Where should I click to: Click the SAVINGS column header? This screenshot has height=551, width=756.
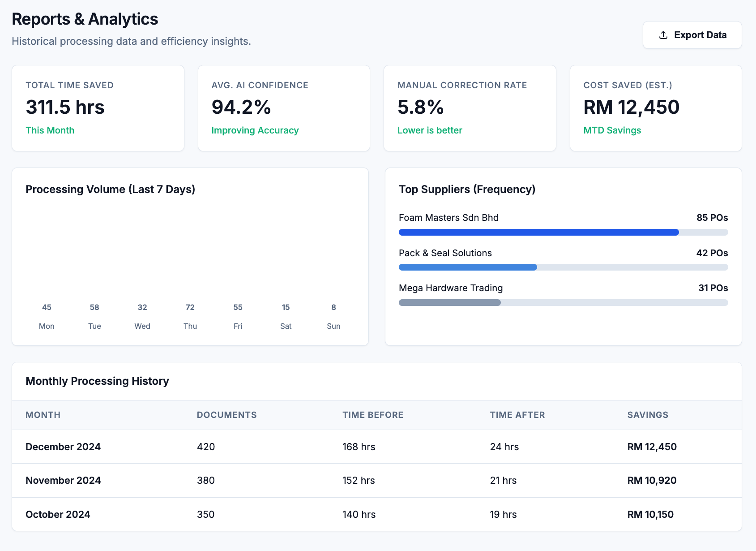(647, 415)
